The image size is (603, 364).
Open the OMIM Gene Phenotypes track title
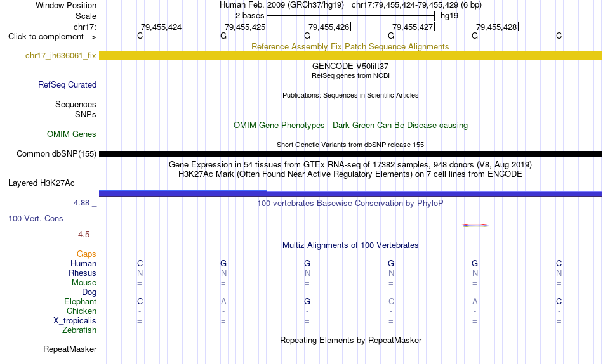pos(350,126)
